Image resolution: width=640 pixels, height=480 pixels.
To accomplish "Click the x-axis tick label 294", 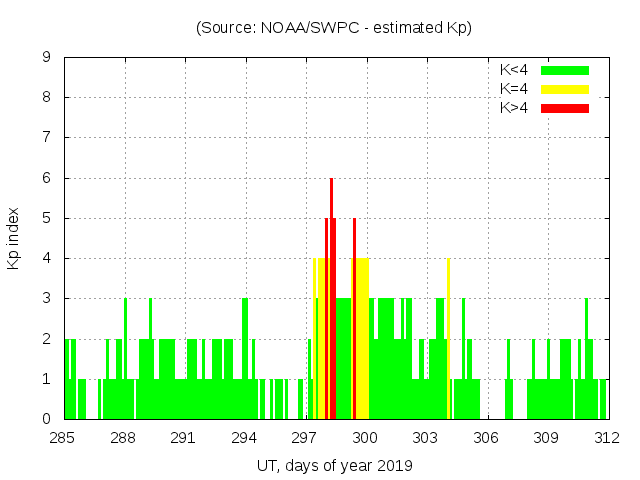I will pos(244,438).
